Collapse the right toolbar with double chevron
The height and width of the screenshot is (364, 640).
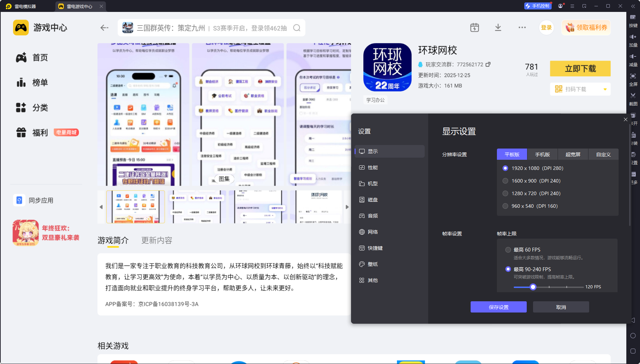pos(633,6)
